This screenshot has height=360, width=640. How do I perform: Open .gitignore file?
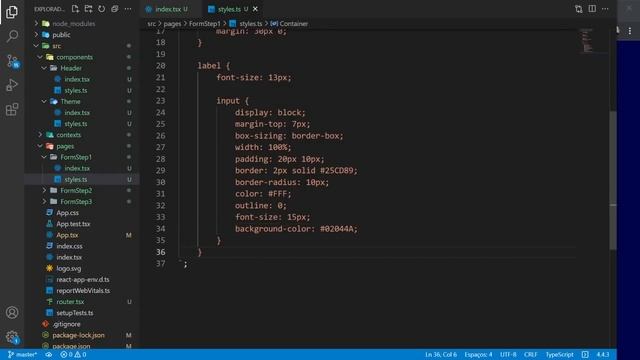[66, 324]
